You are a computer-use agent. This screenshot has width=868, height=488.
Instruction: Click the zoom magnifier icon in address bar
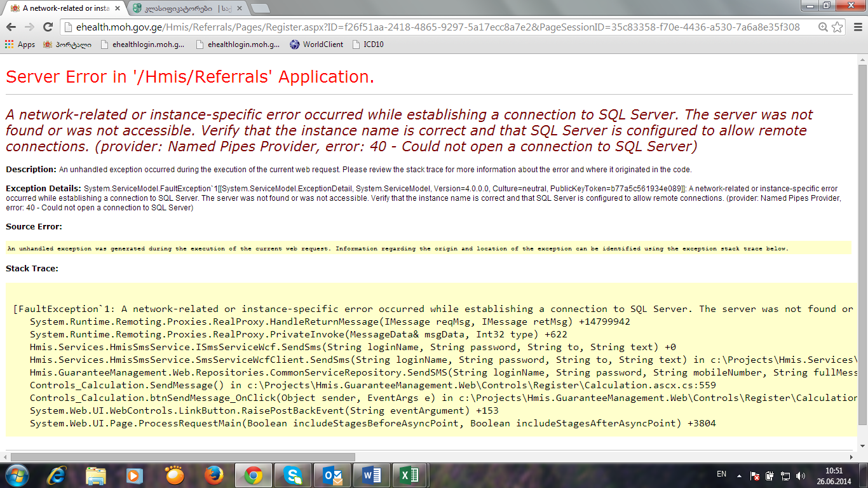click(823, 27)
